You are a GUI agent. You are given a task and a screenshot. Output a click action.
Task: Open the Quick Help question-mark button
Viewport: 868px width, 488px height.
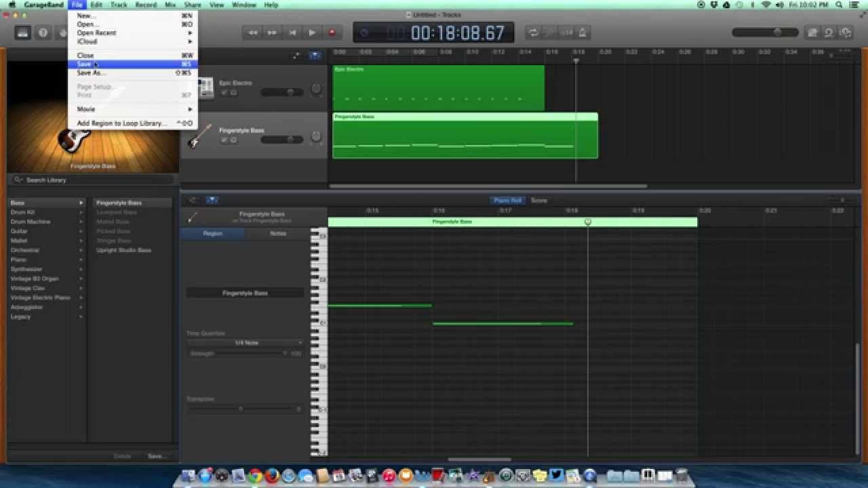coord(43,32)
